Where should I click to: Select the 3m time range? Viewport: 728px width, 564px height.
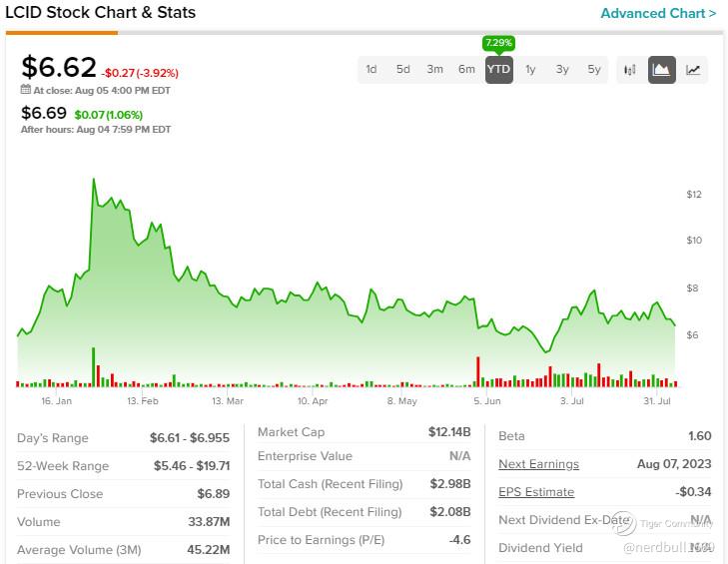[435, 70]
